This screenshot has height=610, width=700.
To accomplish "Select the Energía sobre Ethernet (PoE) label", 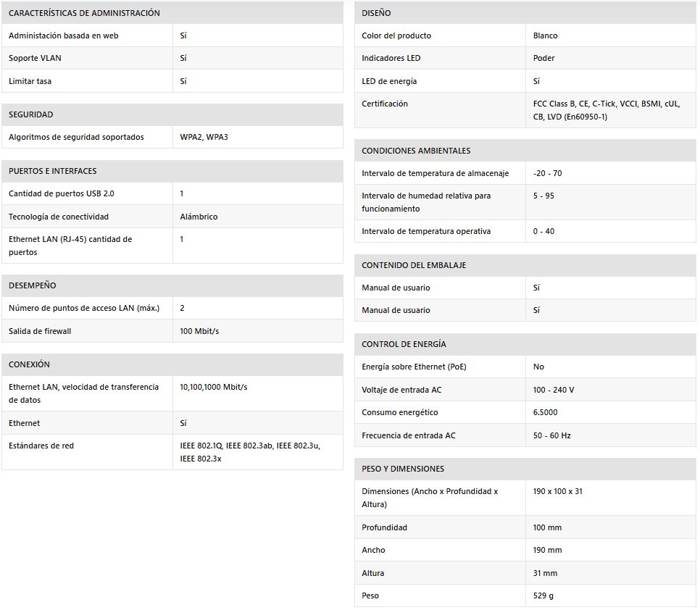I will pos(414,367).
